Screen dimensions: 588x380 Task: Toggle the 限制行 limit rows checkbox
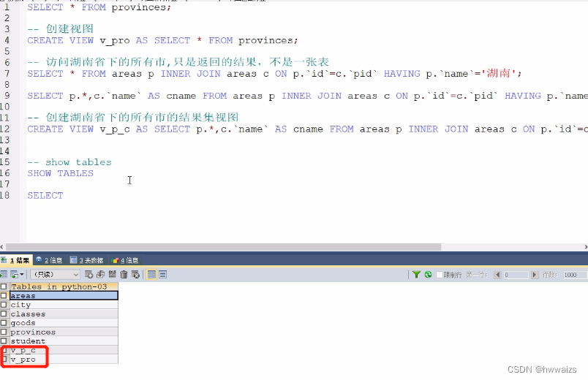click(x=440, y=275)
